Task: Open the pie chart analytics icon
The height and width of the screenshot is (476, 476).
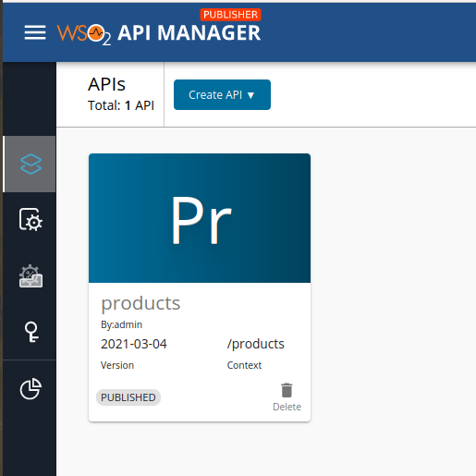Action: [x=31, y=388]
